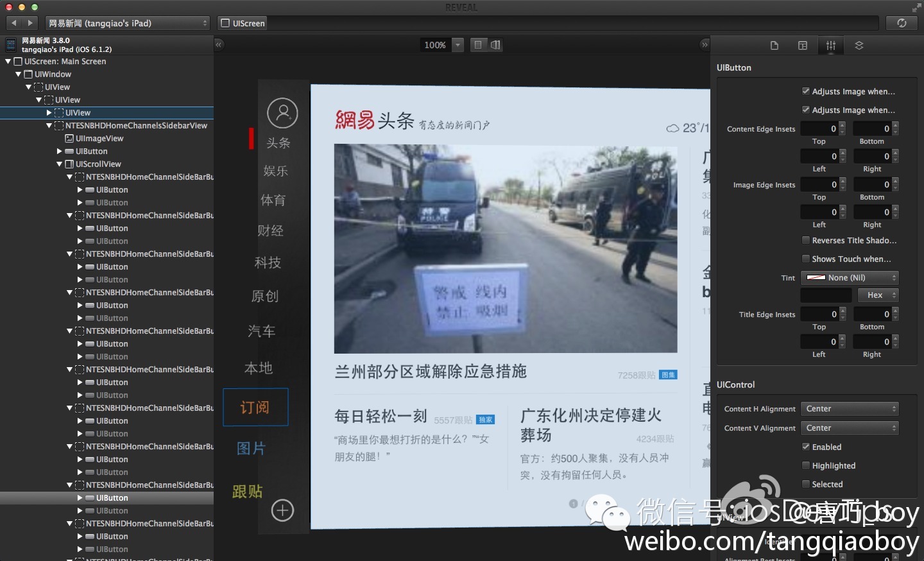Open the layers inspector tab
Image resolution: width=924 pixels, height=561 pixels.
pyautogui.click(x=859, y=46)
